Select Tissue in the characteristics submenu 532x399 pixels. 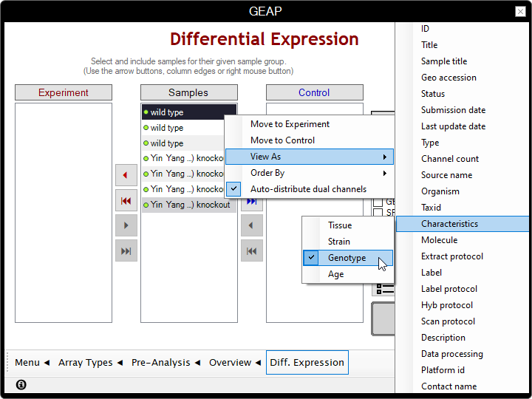[x=340, y=225]
